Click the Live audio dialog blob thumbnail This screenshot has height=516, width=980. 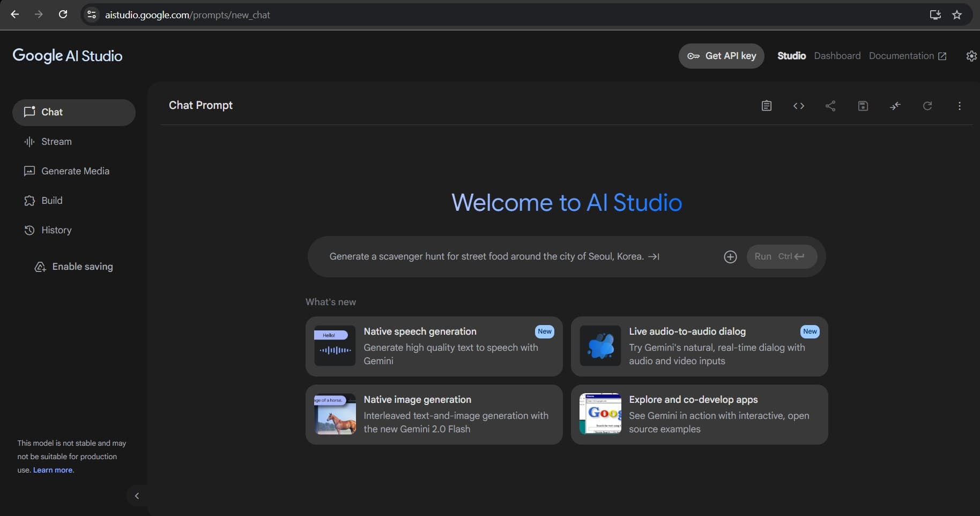tap(600, 346)
